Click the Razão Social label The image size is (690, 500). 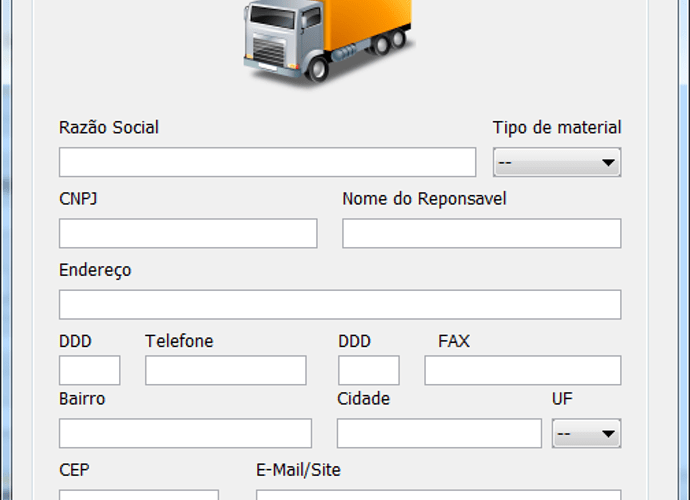coord(109,128)
